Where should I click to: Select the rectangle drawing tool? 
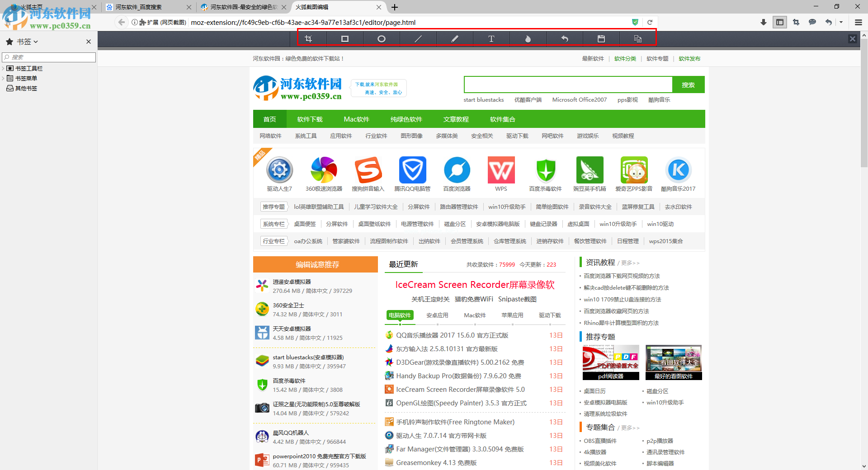click(x=345, y=39)
